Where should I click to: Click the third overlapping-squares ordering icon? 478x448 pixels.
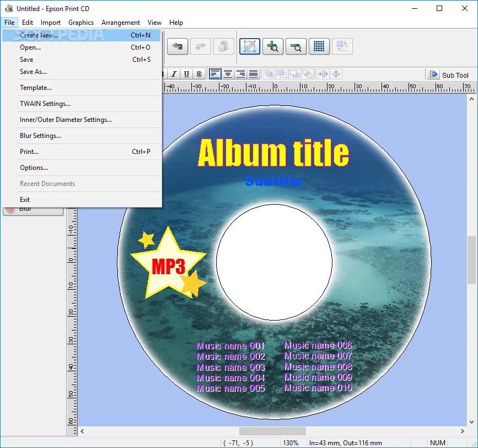point(294,74)
